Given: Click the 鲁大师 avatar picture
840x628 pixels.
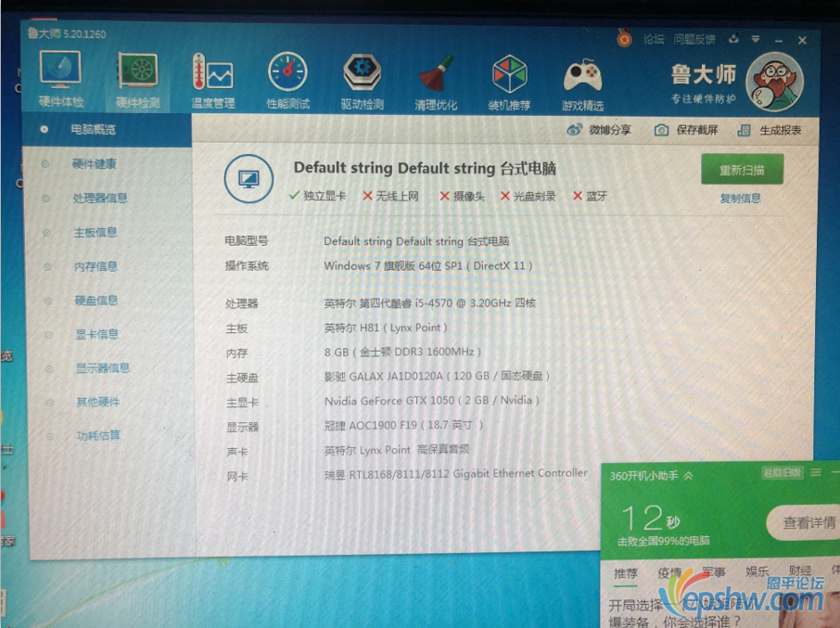Looking at the screenshot, I should [775, 82].
